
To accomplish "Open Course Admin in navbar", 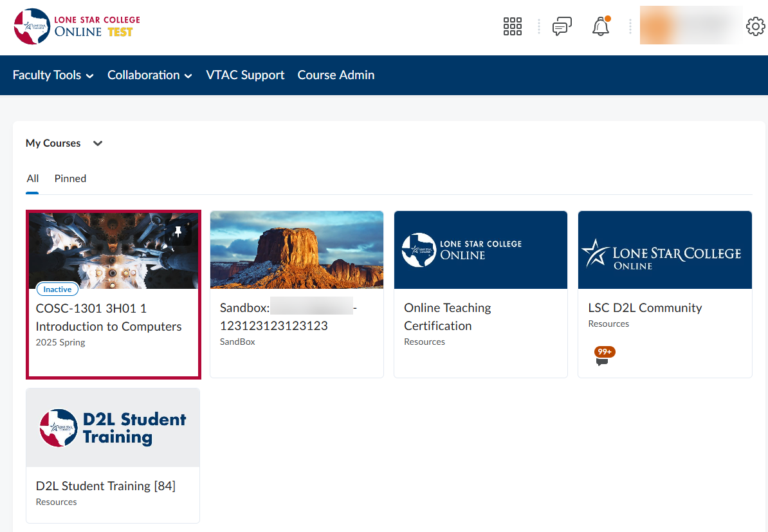I will click(x=336, y=75).
